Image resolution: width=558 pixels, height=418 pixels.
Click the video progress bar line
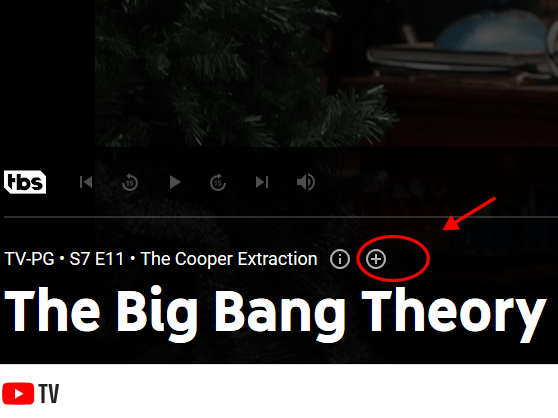point(281,216)
